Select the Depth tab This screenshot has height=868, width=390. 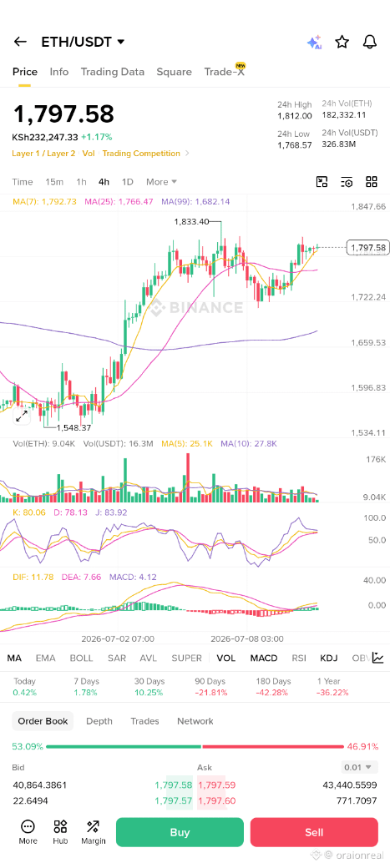(x=99, y=721)
